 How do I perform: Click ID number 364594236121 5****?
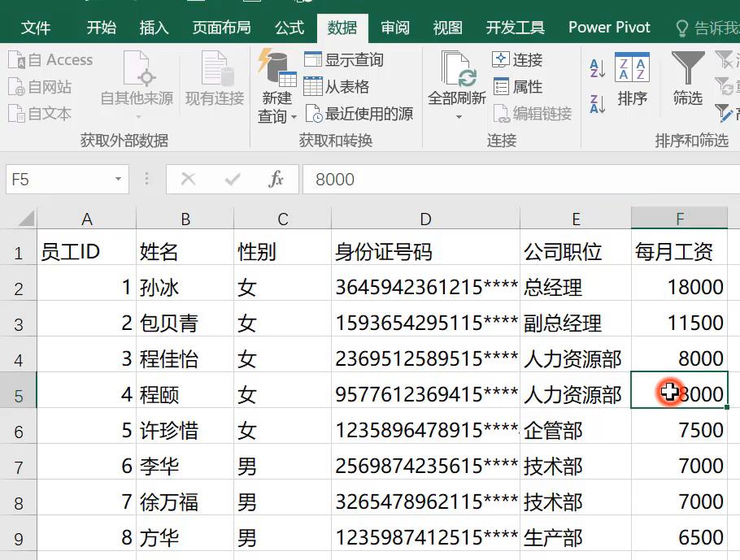click(425, 287)
